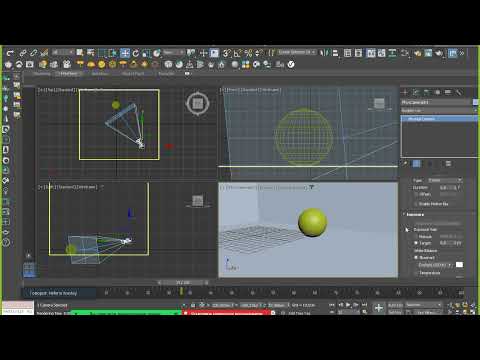Open the Named Selection Sets dropdown

coord(297,52)
